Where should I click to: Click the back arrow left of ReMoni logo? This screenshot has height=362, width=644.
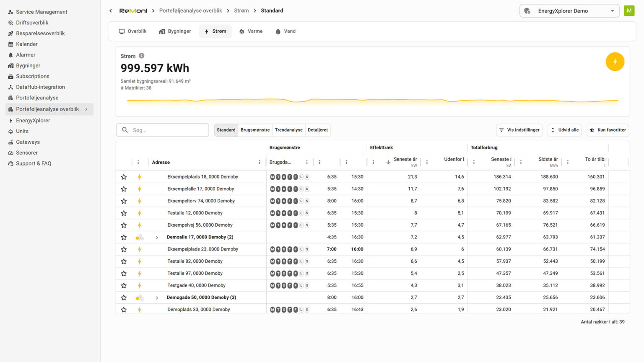(111, 11)
